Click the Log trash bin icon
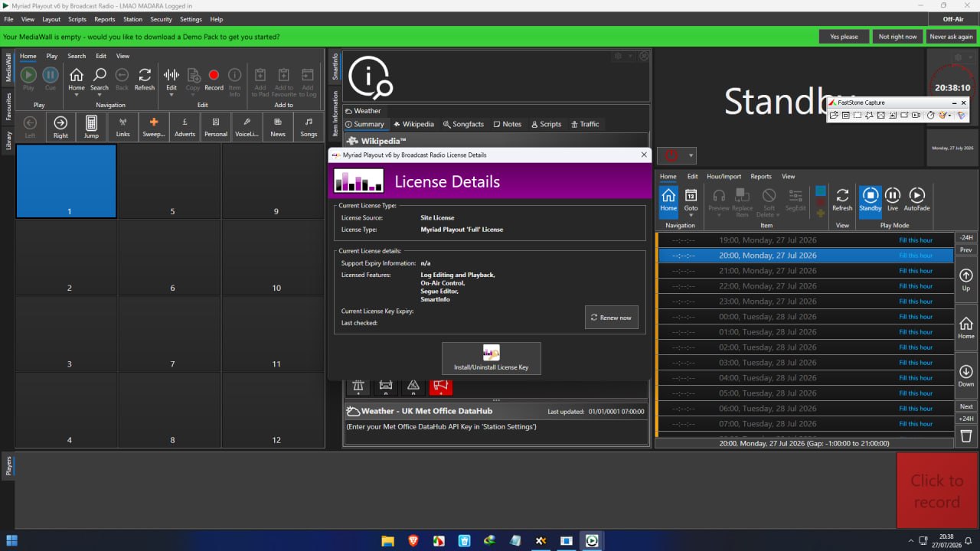980x551 pixels. click(966, 435)
